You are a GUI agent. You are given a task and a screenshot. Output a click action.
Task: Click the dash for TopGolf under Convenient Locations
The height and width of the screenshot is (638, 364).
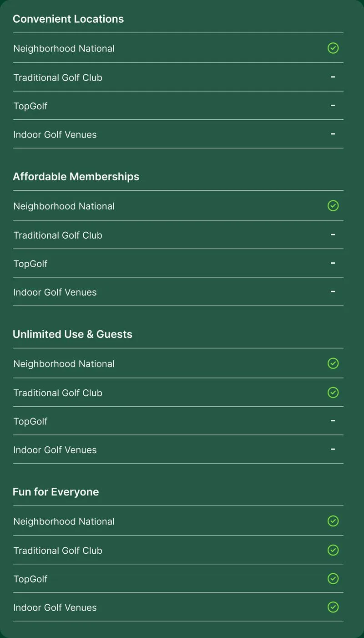tap(333, 105)
